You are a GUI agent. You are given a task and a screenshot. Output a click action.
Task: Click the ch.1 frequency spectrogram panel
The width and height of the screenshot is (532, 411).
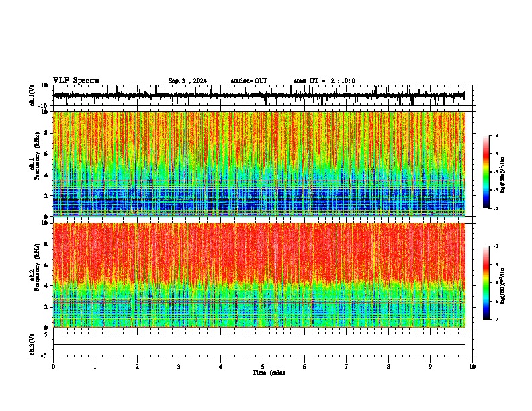263,164
